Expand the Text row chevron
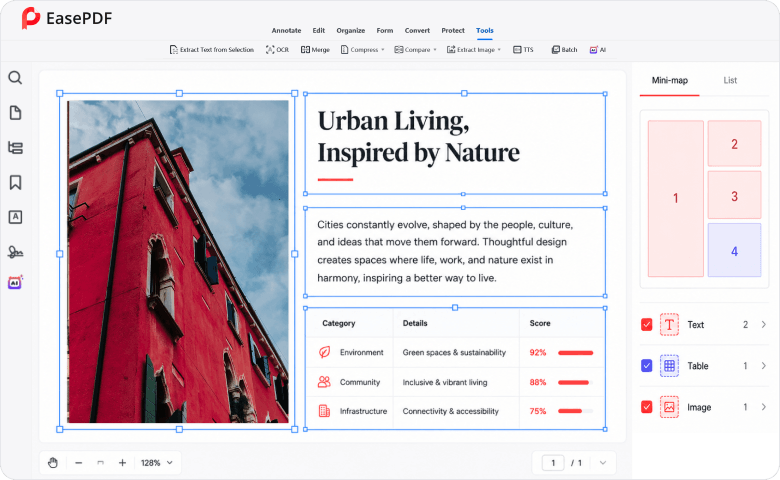Screen dimensions: 780x480 pos(764,325)
